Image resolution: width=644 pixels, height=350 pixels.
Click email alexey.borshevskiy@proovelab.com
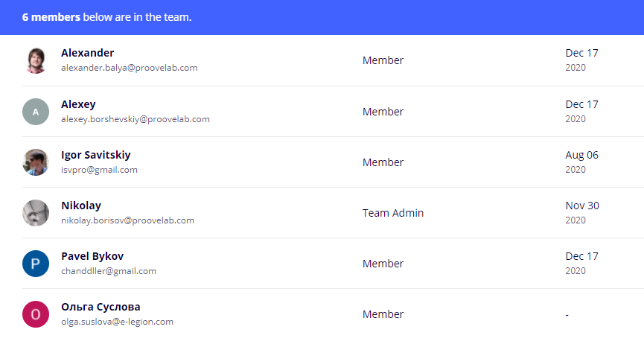point(136,118)
